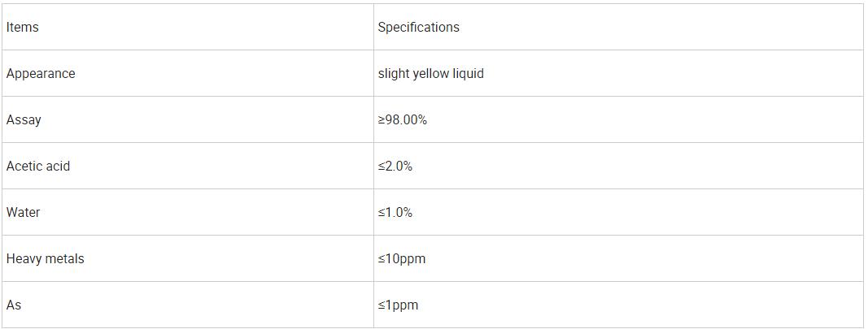Select the 'Appearance' row label

[41, 73]
